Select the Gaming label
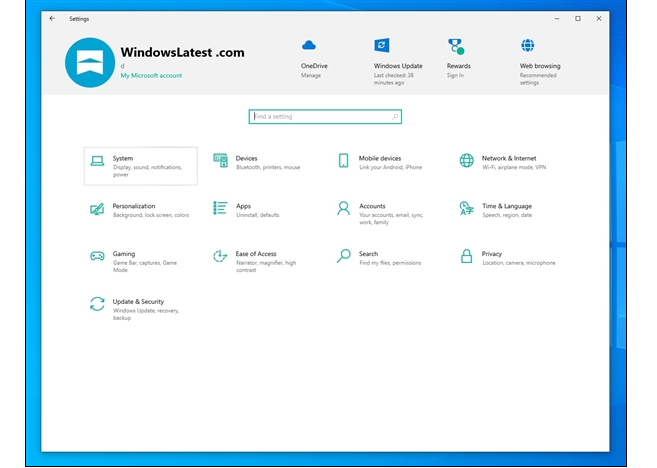This screenshot has height=468, width=657. 124,254
